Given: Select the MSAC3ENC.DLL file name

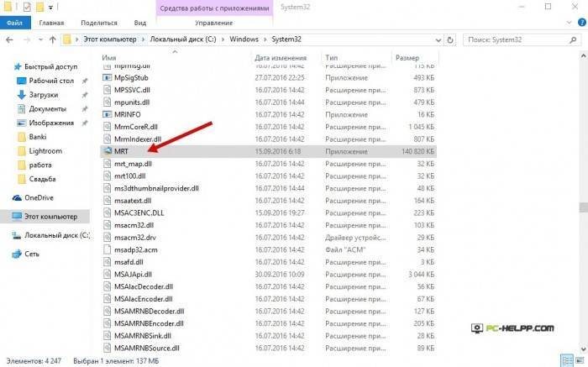Looking at the screenshot, I should (x=139, y=213).
